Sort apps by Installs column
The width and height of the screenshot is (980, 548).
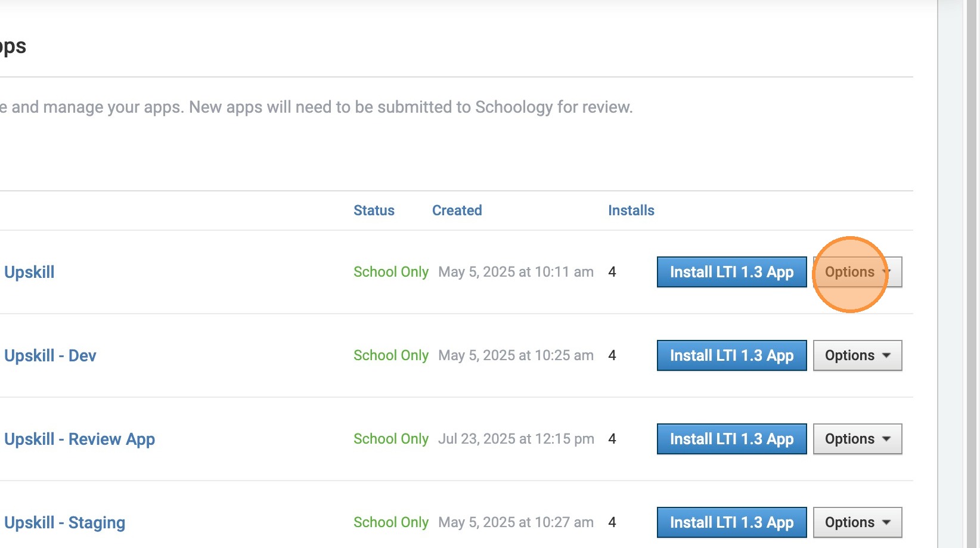tap(631, 210)
